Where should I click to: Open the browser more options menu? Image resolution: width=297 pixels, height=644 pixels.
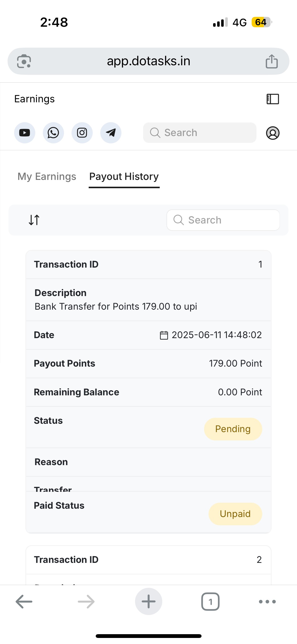click(267, 602)
